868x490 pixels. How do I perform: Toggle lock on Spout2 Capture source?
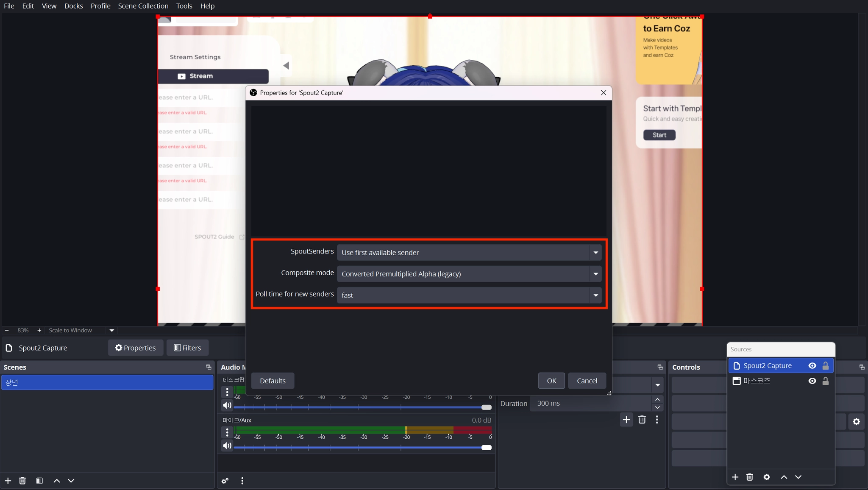tap(825, 365)
